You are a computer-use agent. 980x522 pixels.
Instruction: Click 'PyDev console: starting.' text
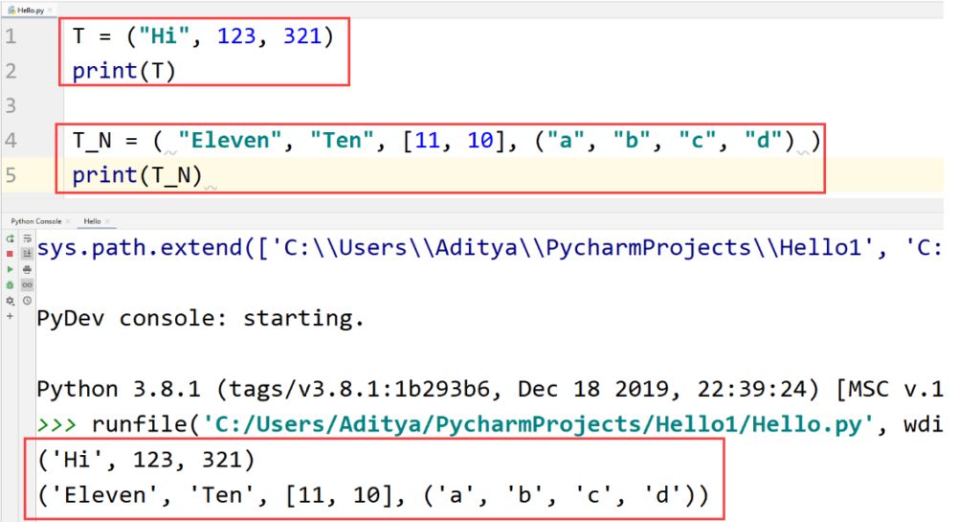pyautogui.click(x=200, y=318)
